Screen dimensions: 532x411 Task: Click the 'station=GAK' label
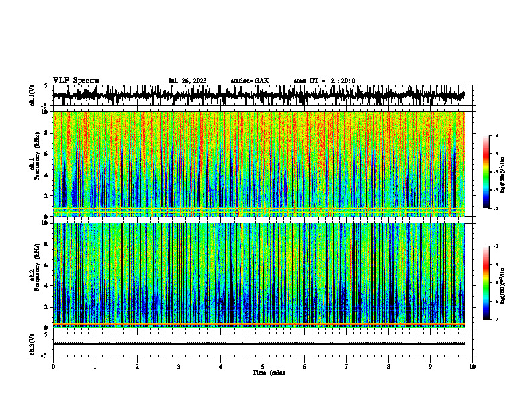250,81
